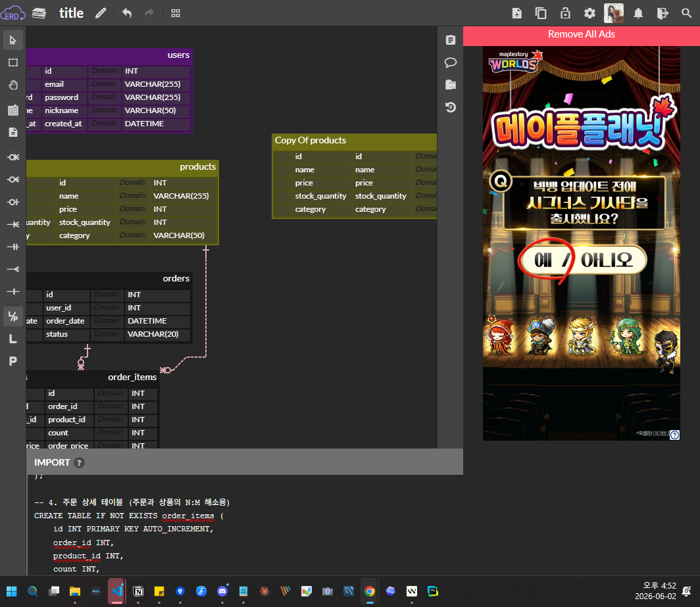Select the pointer arrow tool
The height and width of the screenshot is (607, 700).
tap(13, 40)
